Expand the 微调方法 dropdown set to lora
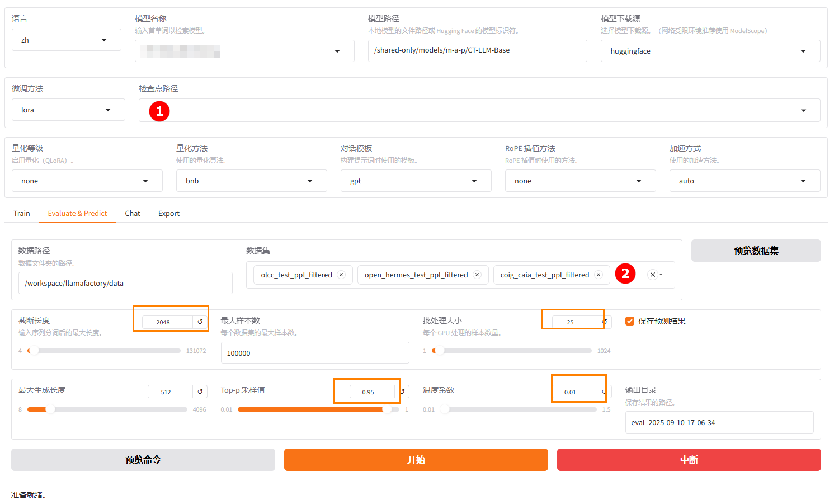834x504 pixels. point(68,110)
